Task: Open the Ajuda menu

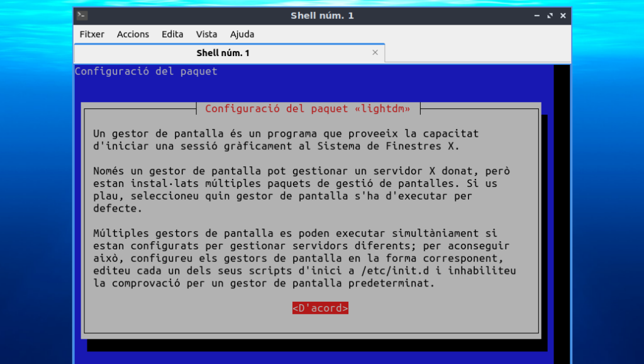Action: [242, 34]
